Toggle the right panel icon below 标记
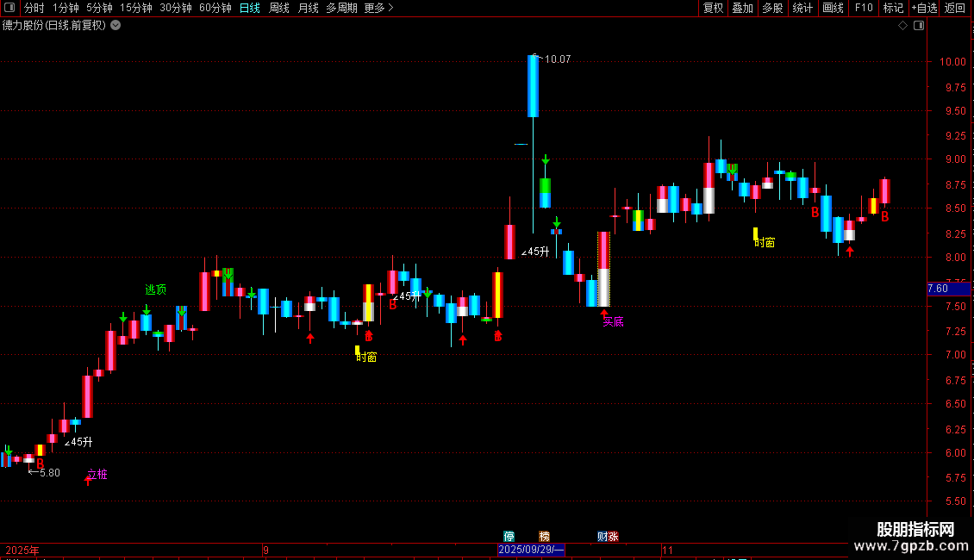 pos(919,26)
